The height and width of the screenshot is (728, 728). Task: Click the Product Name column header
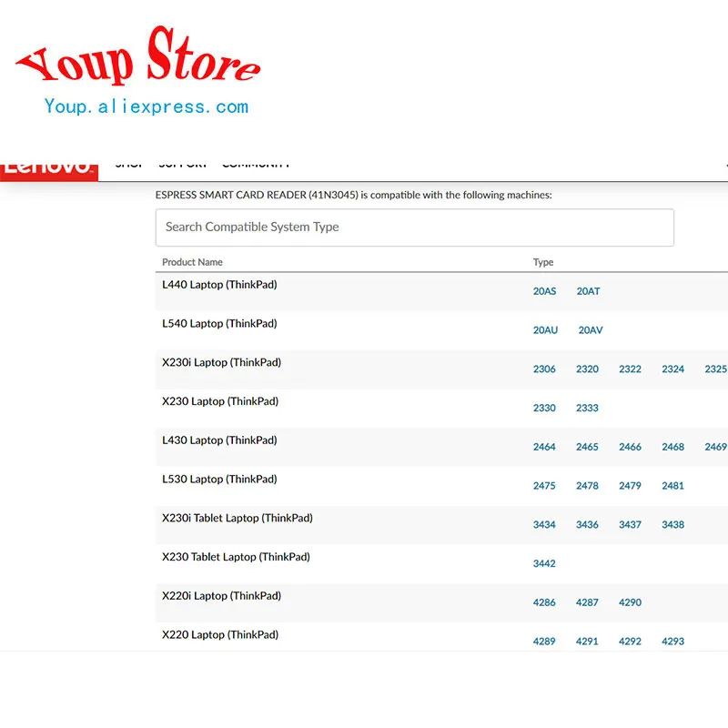pos(192,262)
